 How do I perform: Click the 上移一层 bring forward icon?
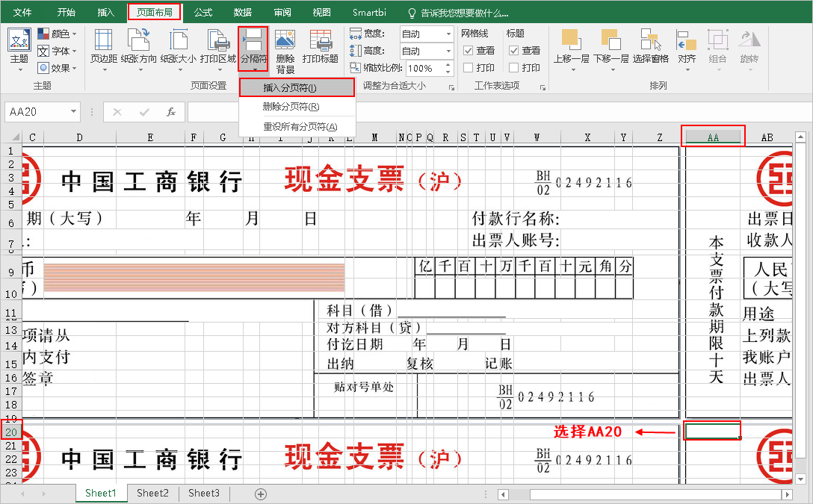[571, 49]
